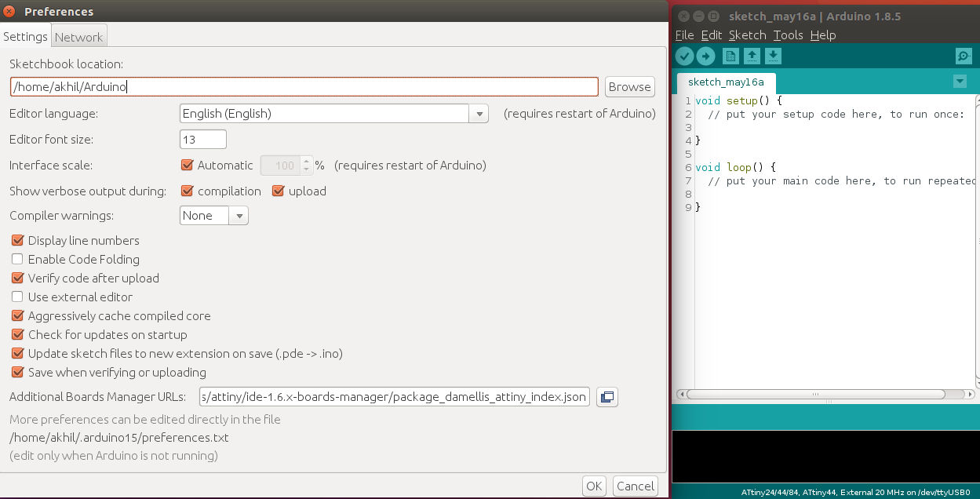Image resolution: width=980 pixels, height=499 pixels.
Task: Click the Upload arrow icon in Arduino toolbar
Action: tap(705, 56)
